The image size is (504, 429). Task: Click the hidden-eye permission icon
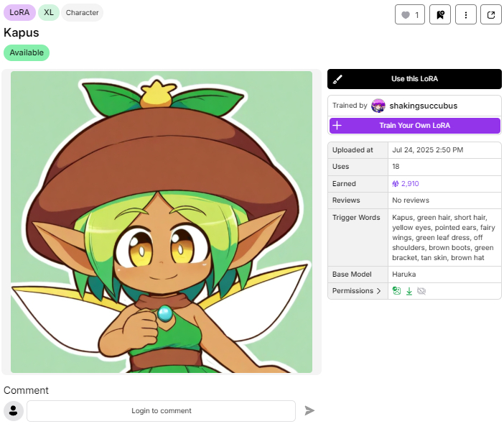pyautogui.click(x=421, y=291)
